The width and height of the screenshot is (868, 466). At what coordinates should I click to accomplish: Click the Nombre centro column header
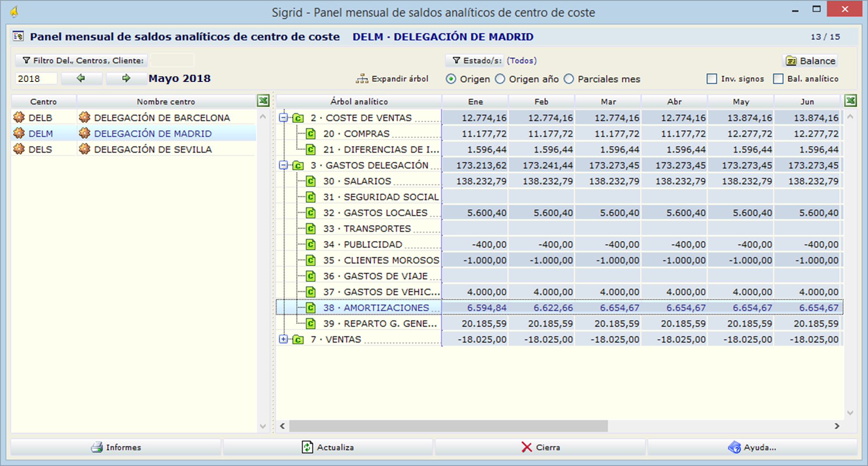coord(166,102)
